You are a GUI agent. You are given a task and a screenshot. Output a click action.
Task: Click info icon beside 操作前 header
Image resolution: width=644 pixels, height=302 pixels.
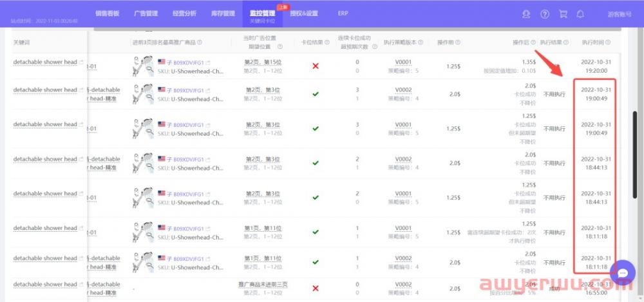click(x=457, y=42)
